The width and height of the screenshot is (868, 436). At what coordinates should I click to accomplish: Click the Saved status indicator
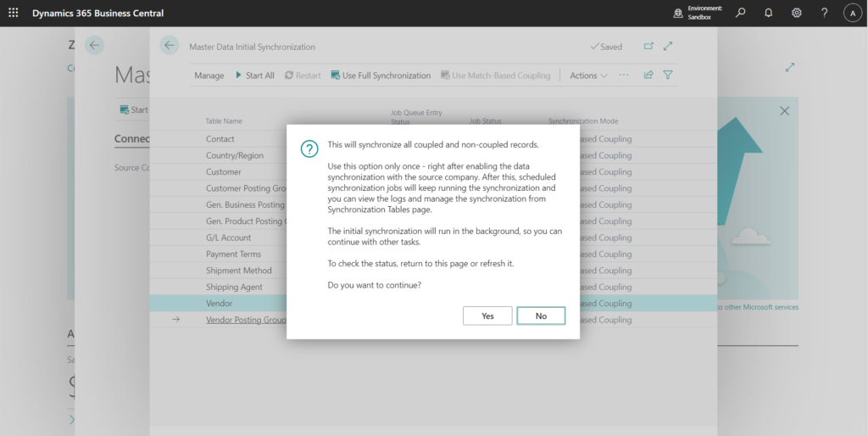pos(606,47)
